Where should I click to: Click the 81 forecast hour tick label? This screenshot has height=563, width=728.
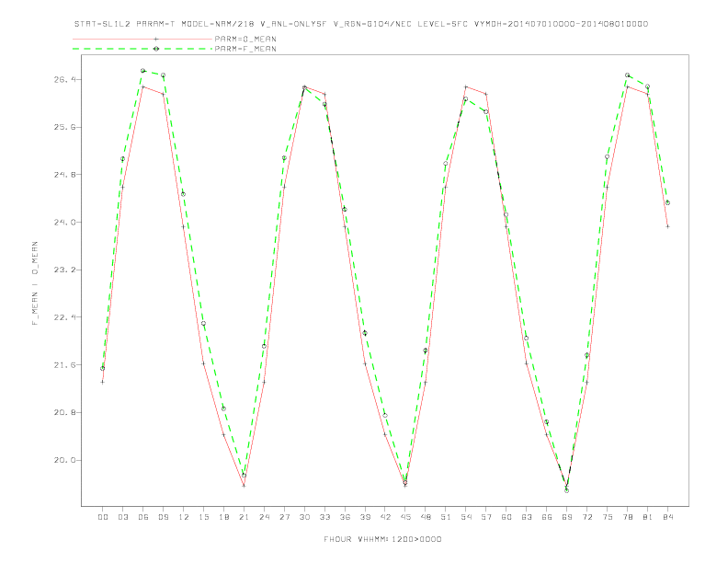click(648, 517)
